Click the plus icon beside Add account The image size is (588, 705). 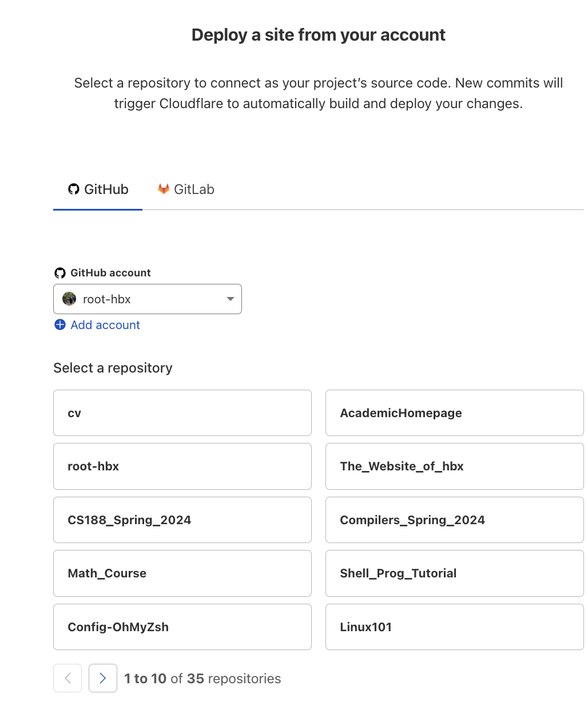pyautogui.click(x=60, y=325)
